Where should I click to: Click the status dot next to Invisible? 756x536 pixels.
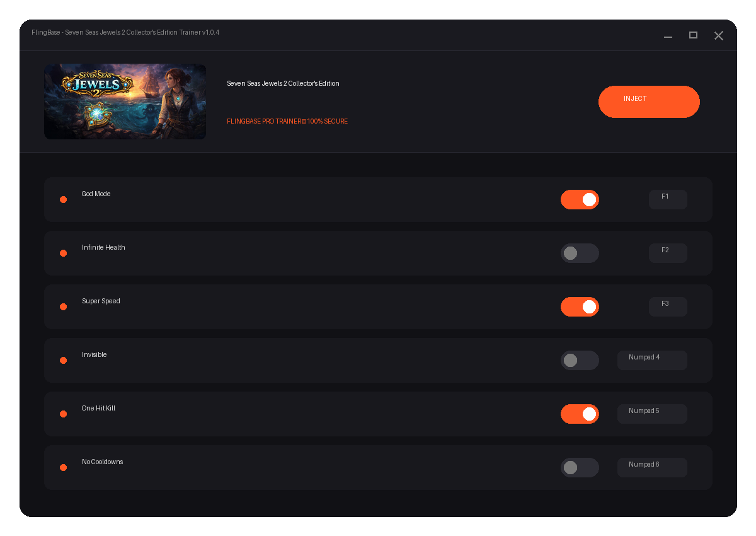[63, 360]
